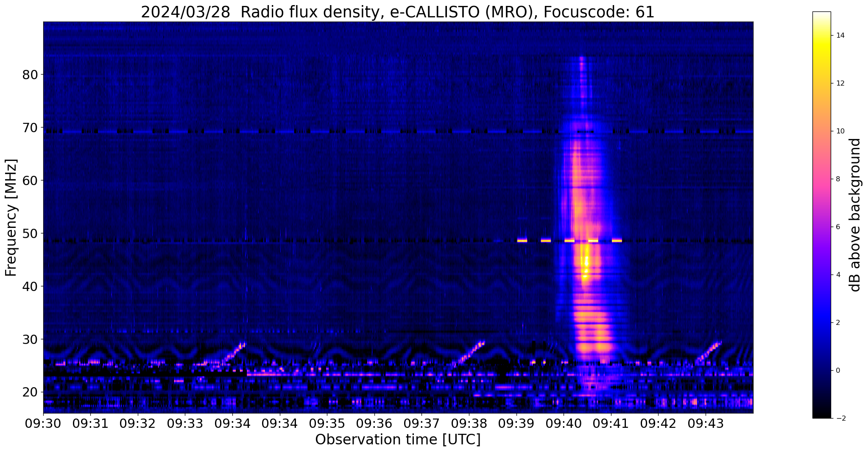The image size is (868, 452).
Task: Click the 30 MHz frequency tick label
Action: [30, 339]
